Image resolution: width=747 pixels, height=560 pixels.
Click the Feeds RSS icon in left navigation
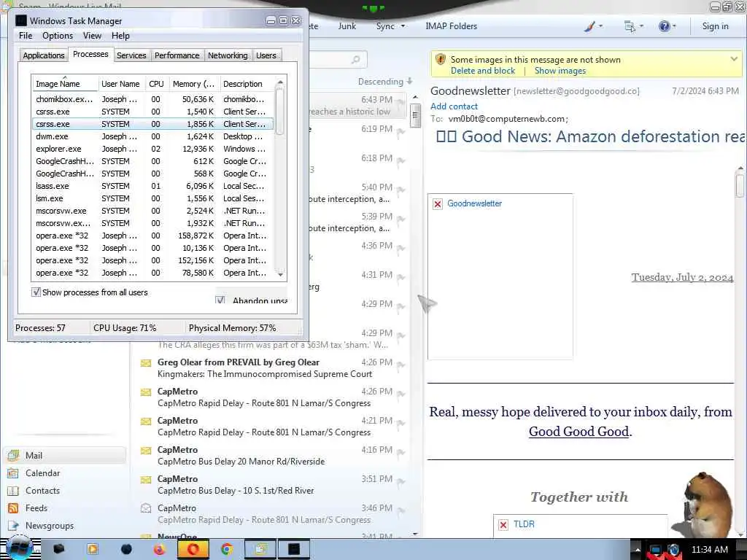coord(13,508)
